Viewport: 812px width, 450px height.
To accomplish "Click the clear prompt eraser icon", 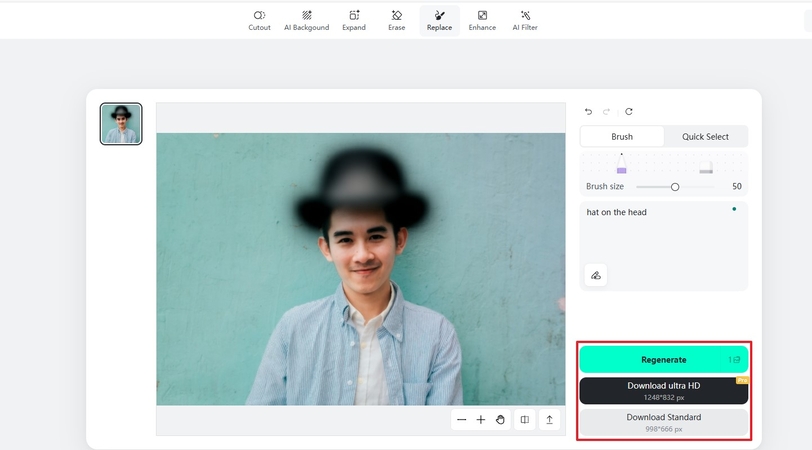I will click(x=596, y=275).
